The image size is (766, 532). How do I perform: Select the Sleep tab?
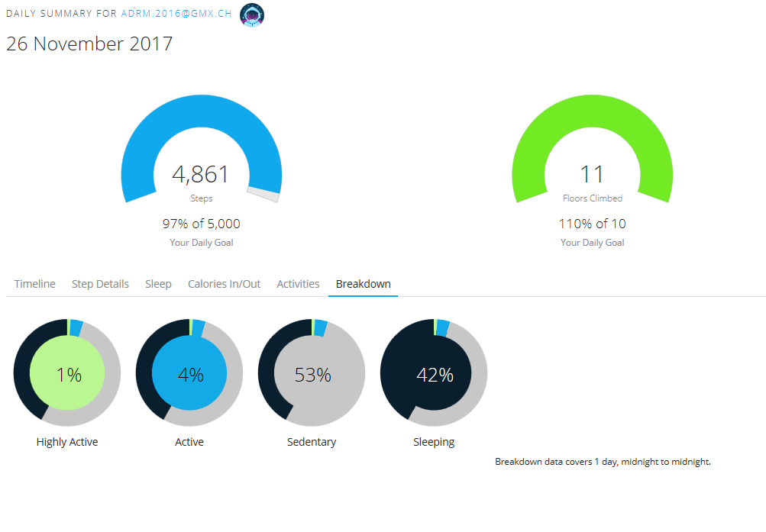pyautogui.click(x=158, y=284)
